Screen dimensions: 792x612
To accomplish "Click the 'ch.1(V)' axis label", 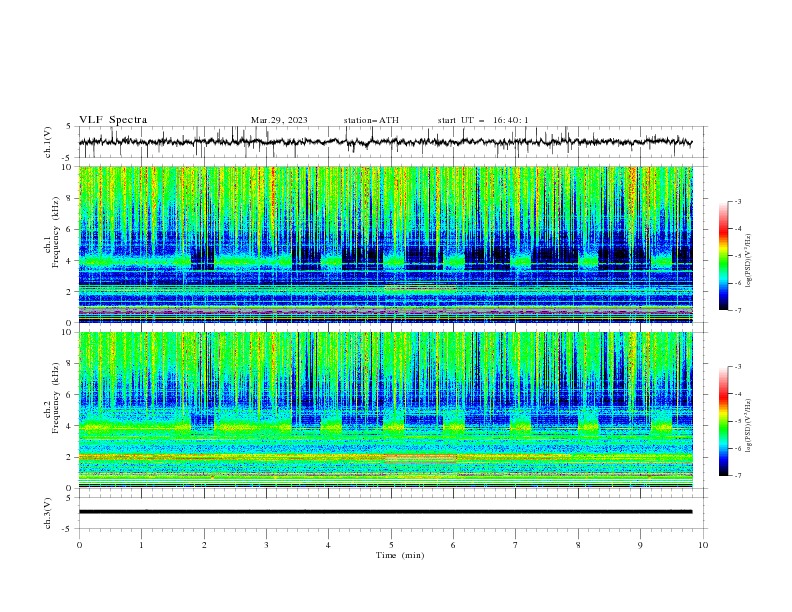I will click(x=48, y=142).
